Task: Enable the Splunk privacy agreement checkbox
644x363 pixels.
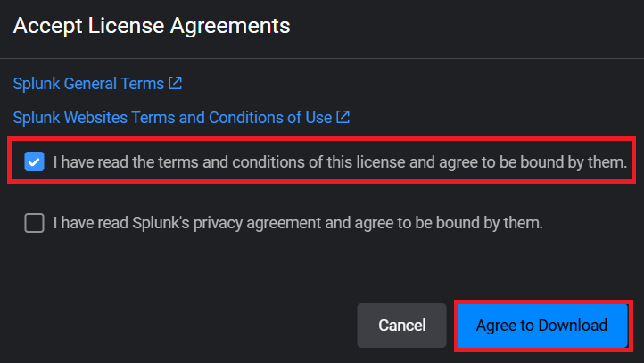Action: point(35,223)
